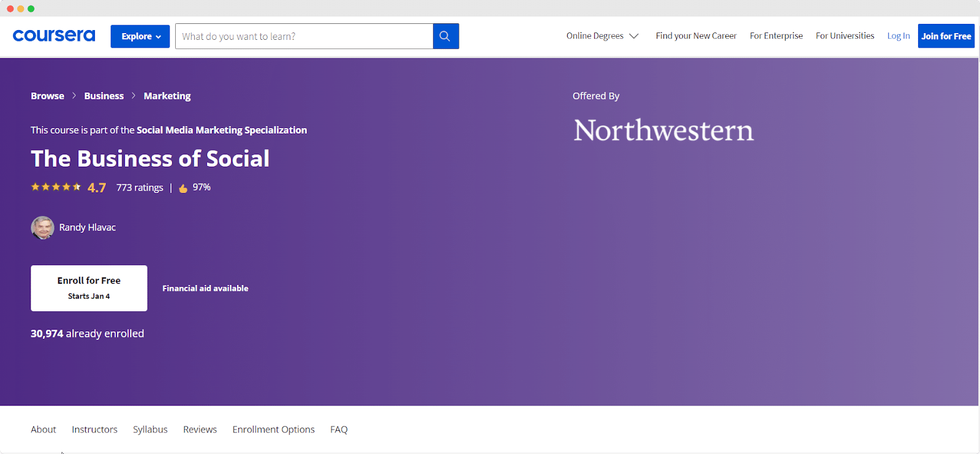Image resolution: width=980 pixels, height=454 pixels.
Task: Open the Reviews tab
Action: [x=200, y=429]
